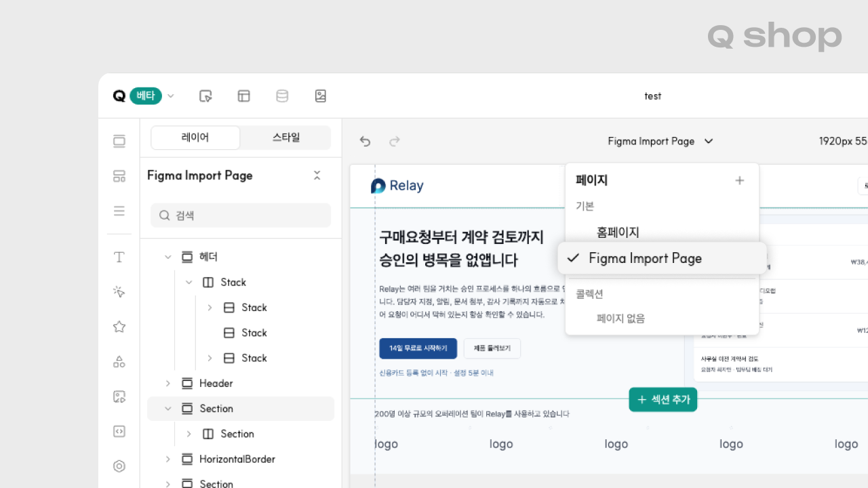Viewport: 868px width, 488px height.
Task: Open the dropdown next to 베타 badge
Action: (x=171, y=96)
